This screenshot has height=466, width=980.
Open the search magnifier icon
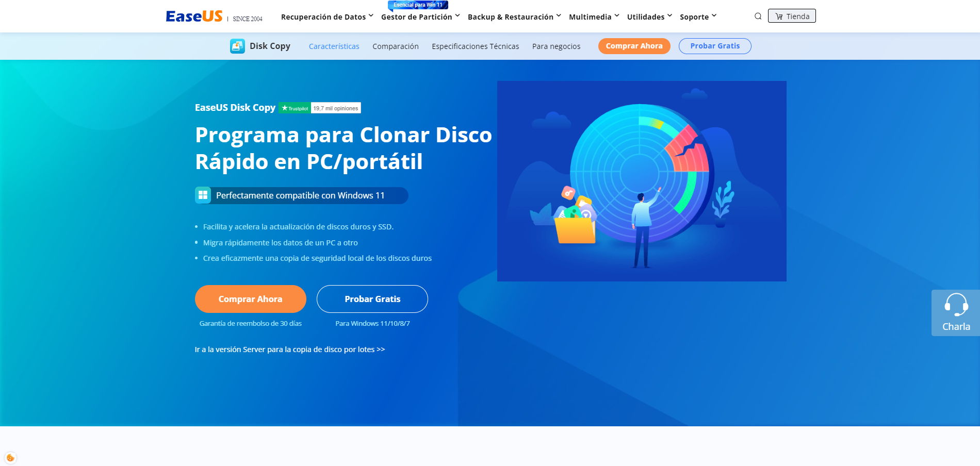pyautogui.click(x=758, y=16)
